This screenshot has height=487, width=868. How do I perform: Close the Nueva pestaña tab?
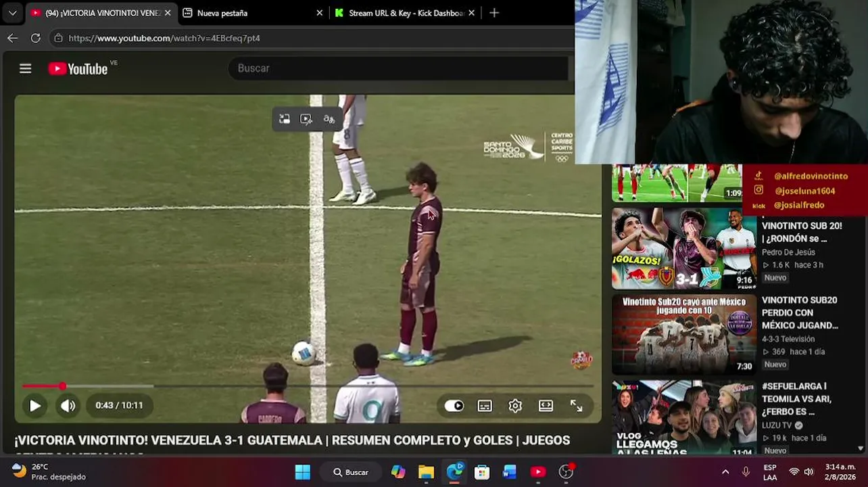[x=320, y=13]
